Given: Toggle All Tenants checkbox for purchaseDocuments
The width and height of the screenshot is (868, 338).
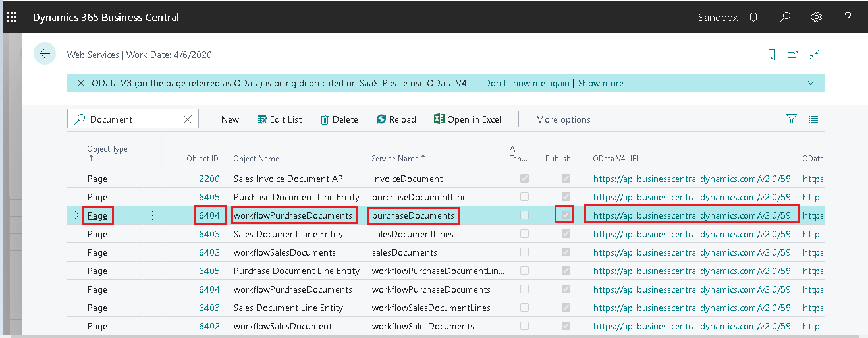Looking at the screenshot, I should (x=525, y=215).
